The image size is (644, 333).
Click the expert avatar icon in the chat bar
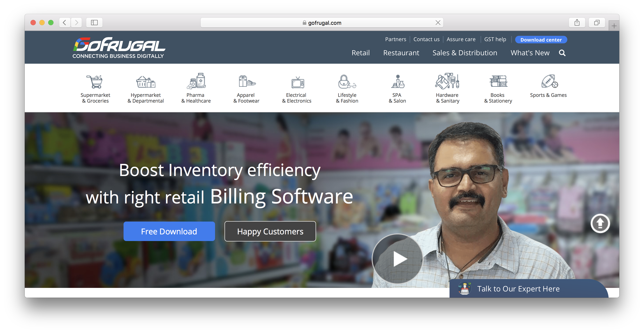pyautogui.click(x=465, y=289)
